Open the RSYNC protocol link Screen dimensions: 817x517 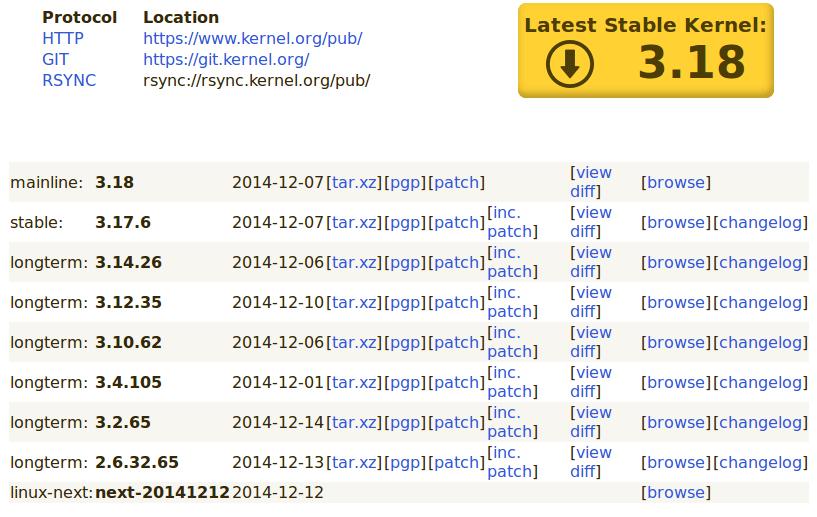tap(69, 80)
